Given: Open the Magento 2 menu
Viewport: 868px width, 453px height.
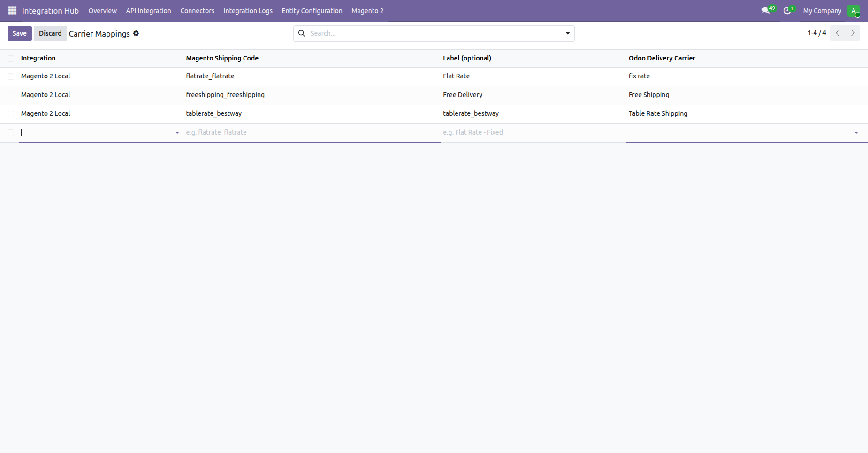Looking at the screenshot, I should pyautogui.click(x=367, y=11).
